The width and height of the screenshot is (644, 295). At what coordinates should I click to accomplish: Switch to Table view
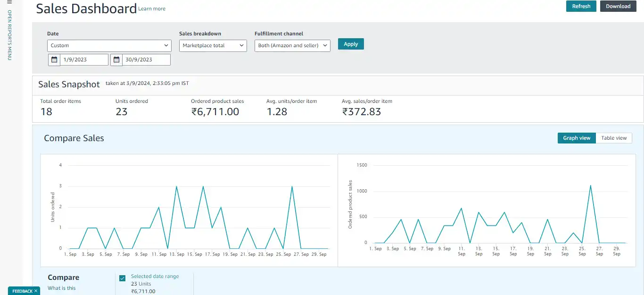pos(614,138)
